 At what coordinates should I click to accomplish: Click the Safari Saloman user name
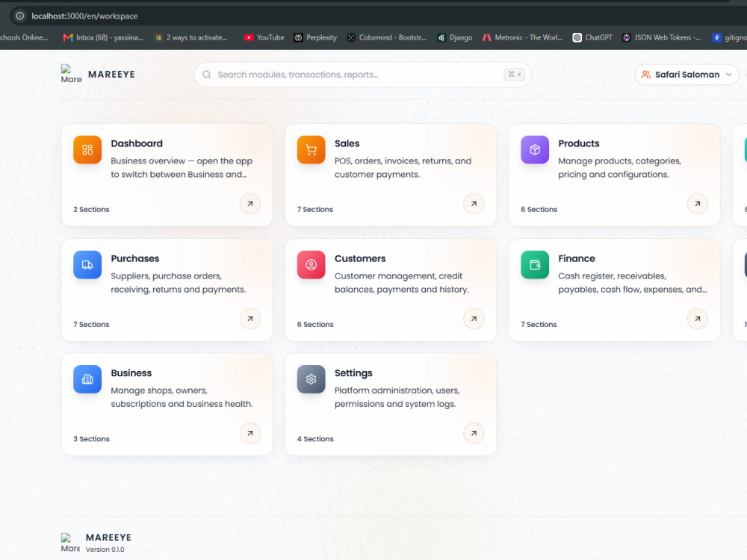pos(687,75)
